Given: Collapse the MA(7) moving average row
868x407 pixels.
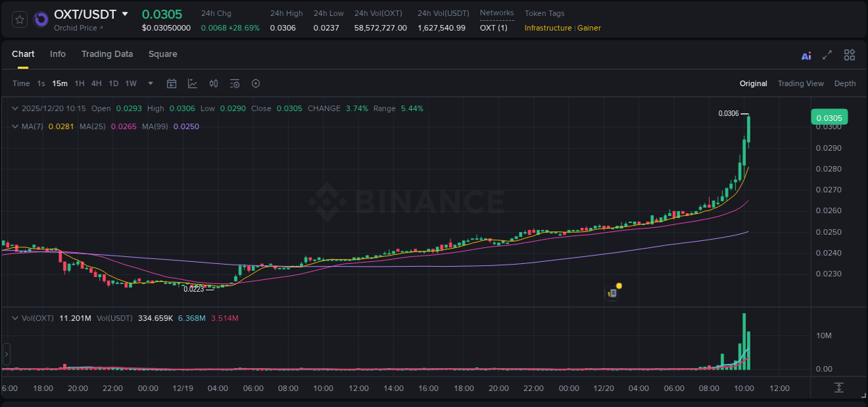Looking at the screenshot, I should tap(15, 126).
